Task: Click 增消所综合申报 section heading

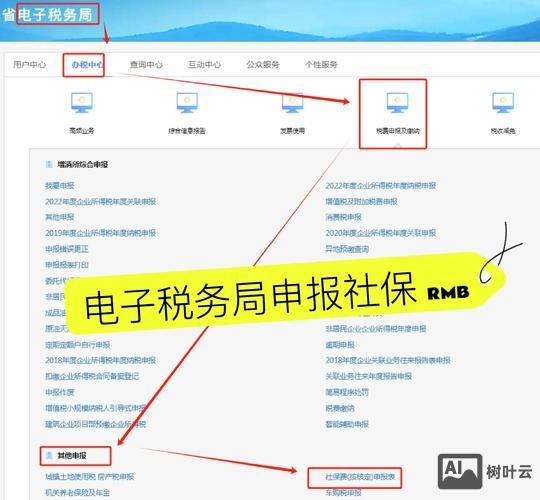Action: click(83, 164)
